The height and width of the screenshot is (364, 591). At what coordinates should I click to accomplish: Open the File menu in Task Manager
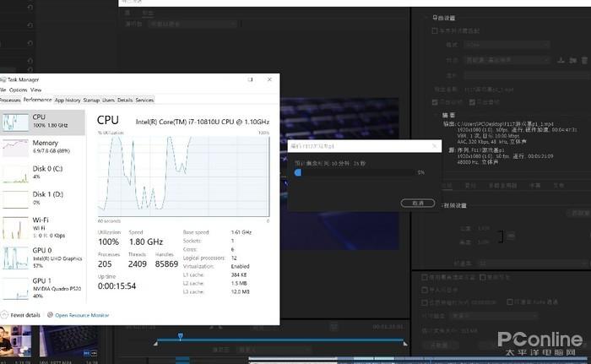point(3,90)
